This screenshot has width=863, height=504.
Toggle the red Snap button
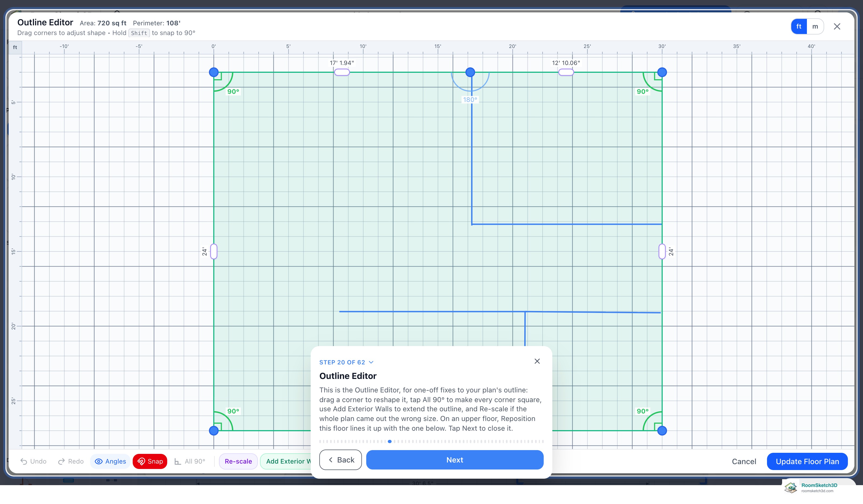pyautogui.click(x=150, y=461)
